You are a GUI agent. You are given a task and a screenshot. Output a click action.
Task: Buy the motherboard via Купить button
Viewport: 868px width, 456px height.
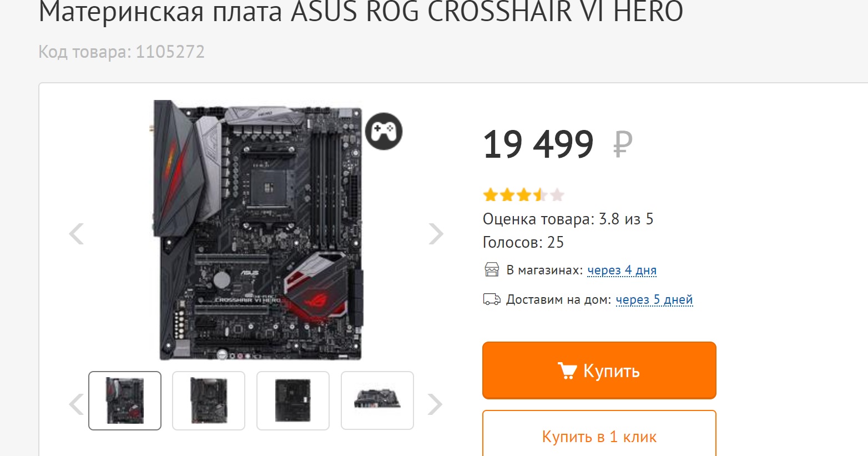(x=599, y=370)
